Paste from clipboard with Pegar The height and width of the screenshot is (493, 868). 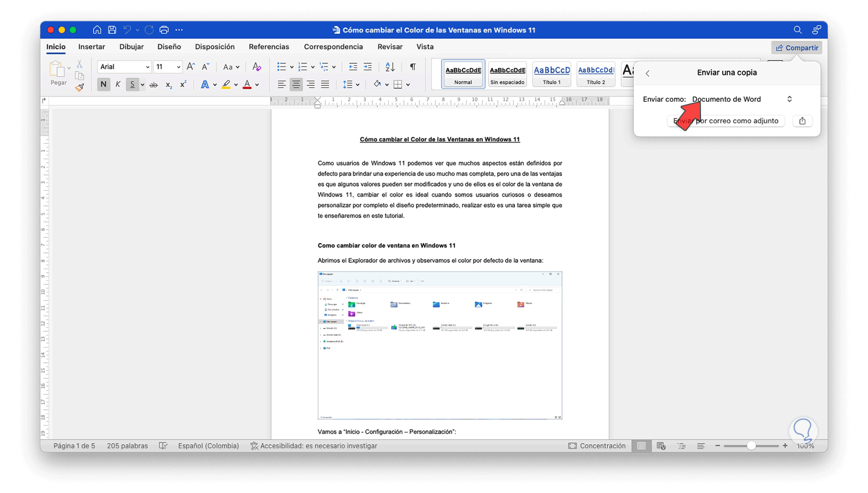tap(58, 74)
